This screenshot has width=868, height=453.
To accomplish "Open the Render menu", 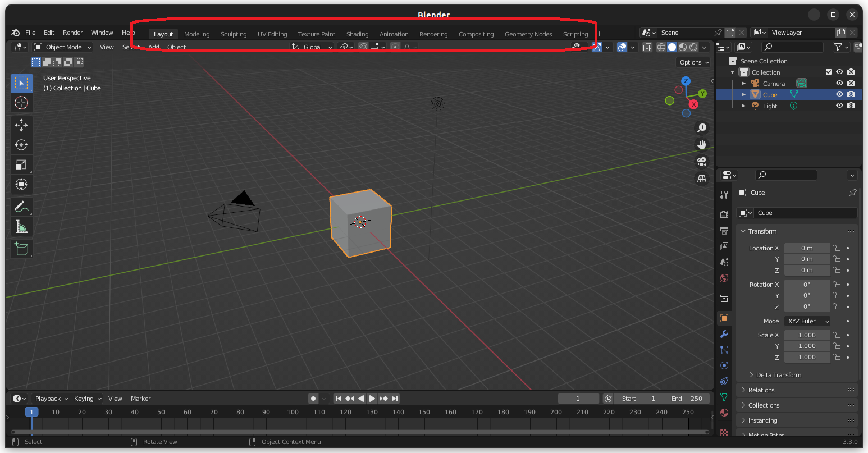I will pyautogui.click(x=72, y=33).
